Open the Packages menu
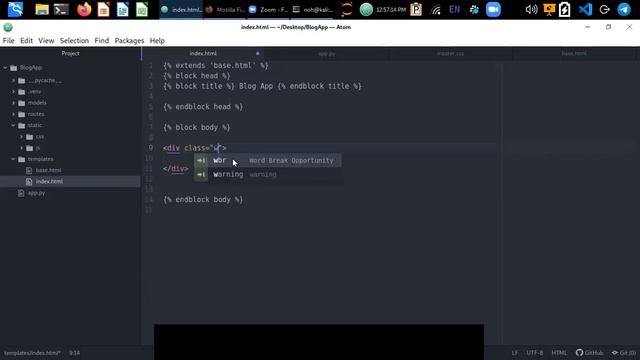This screenshot has width=640, height=360. click(129, 40)
